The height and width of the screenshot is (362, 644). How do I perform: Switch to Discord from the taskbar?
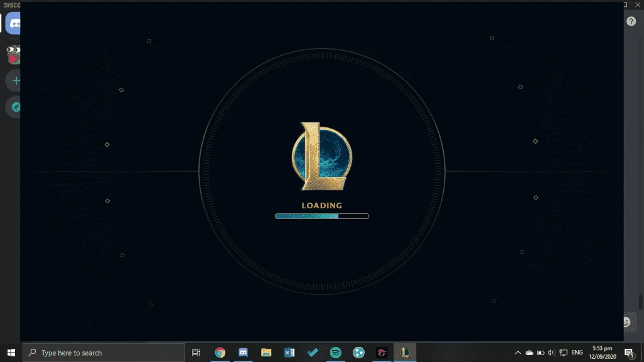tap(243, 353)
